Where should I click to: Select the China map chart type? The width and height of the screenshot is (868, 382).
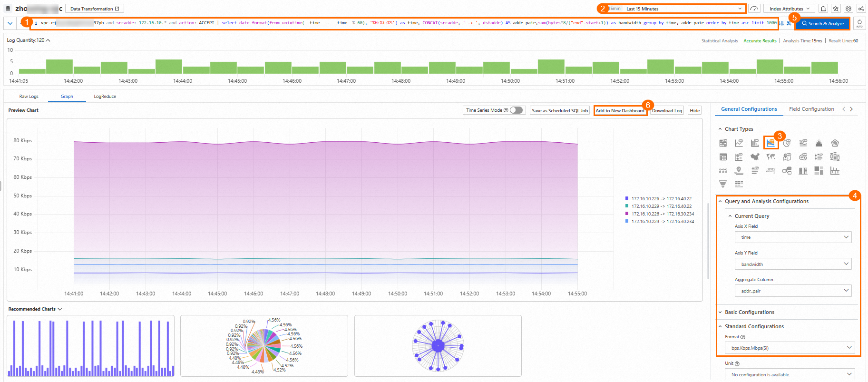(755, 157)
